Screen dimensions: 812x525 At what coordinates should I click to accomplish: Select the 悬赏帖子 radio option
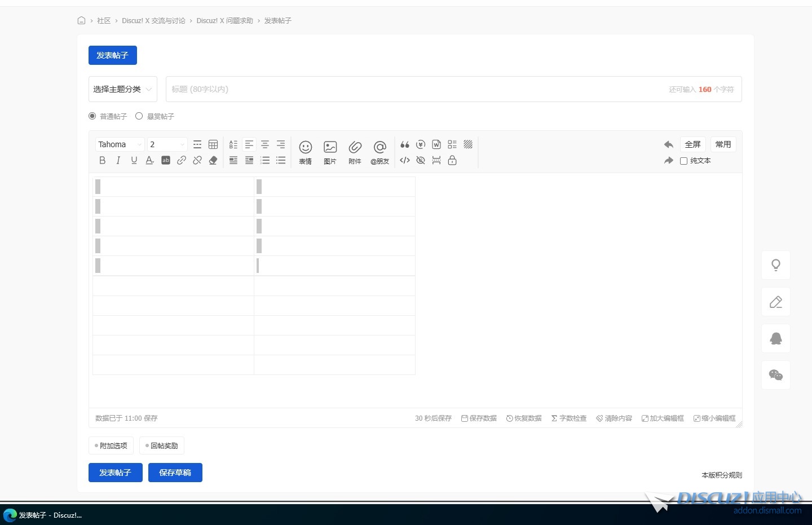point(139,116)
